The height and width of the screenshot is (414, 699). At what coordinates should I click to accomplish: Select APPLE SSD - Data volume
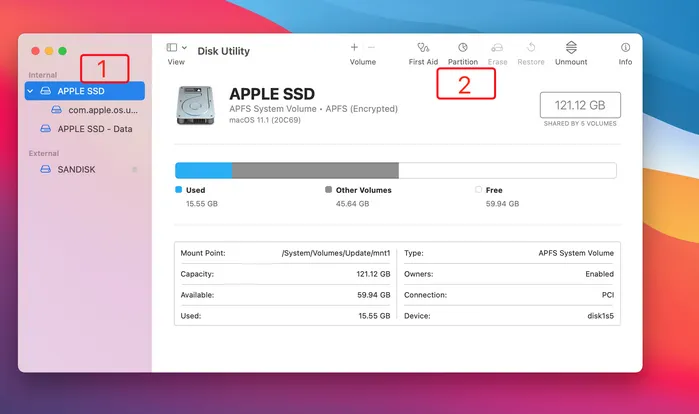point(94,129)
